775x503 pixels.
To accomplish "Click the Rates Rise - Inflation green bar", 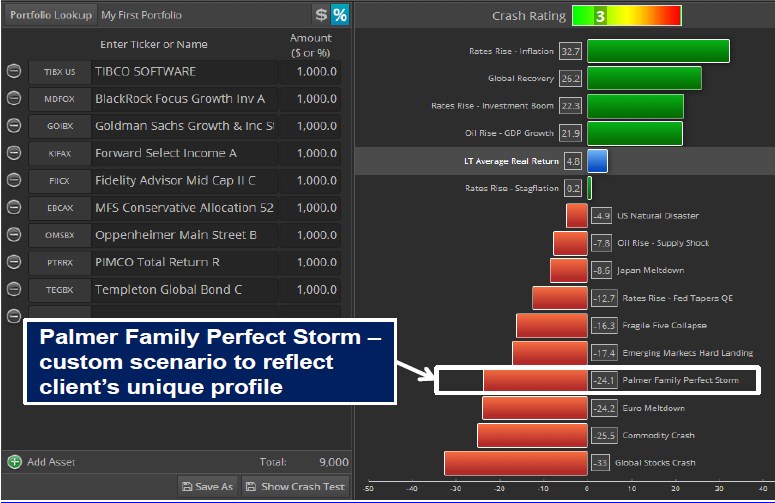I will (657, 51).
